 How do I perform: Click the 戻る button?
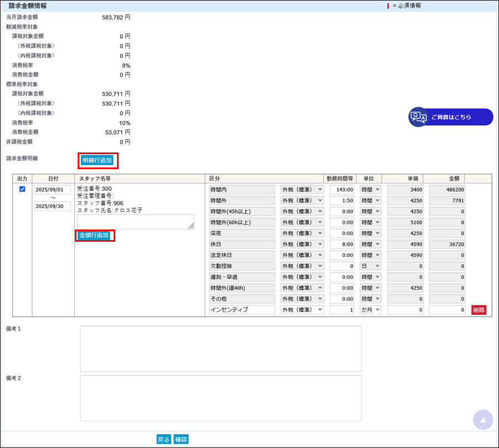pos(164,440)
